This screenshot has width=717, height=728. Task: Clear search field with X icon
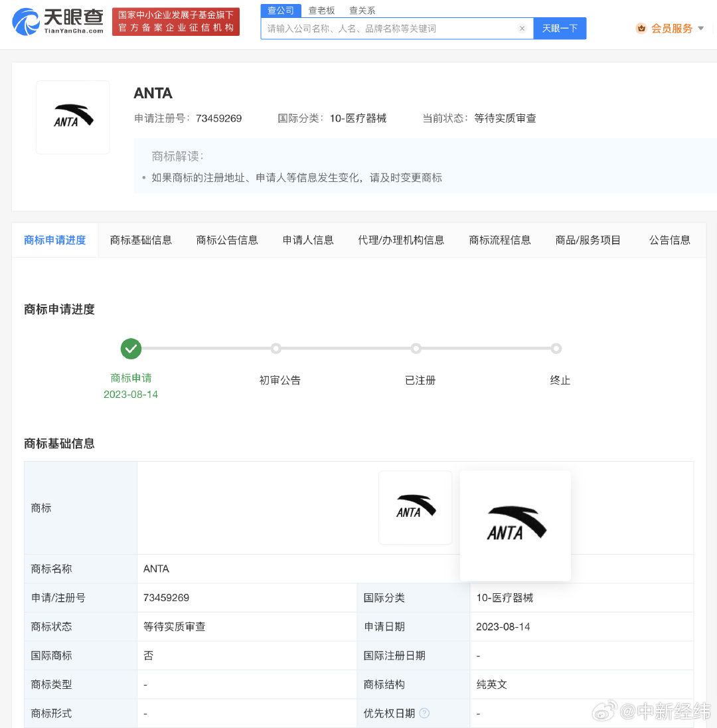522,29
